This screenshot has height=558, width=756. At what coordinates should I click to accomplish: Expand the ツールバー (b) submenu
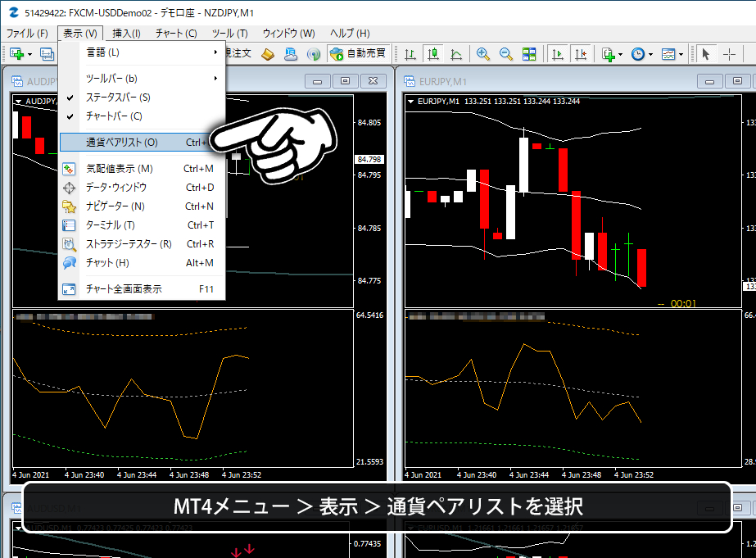142,78
